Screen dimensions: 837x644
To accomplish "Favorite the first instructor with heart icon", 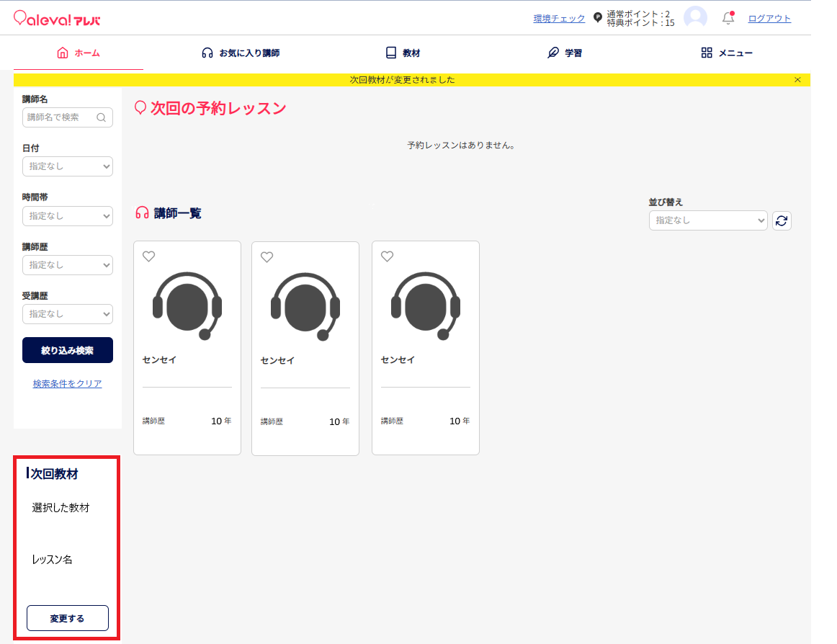I will coord(148,256).
